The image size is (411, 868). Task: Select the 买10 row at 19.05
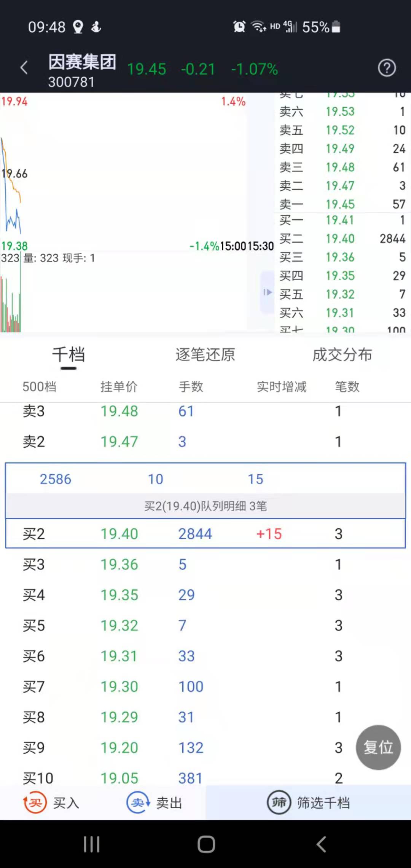205,777
